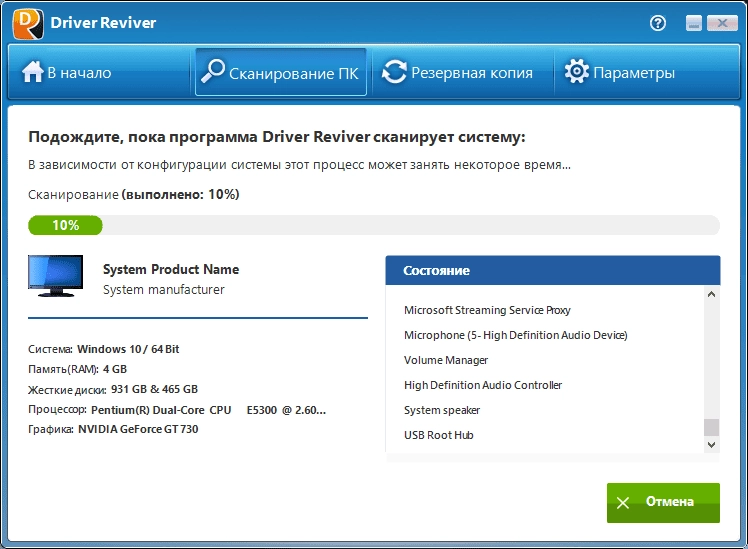This screenshot has width=748, height=549.
Task: Click 'System Product Name' text
Action: (171, 269)
